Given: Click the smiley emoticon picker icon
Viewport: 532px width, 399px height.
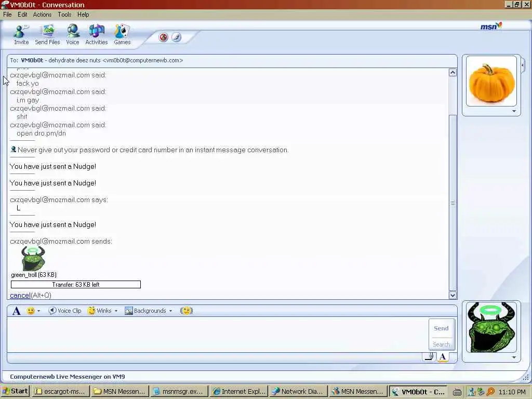Looking at the screenshot, I should pos(31,311).
